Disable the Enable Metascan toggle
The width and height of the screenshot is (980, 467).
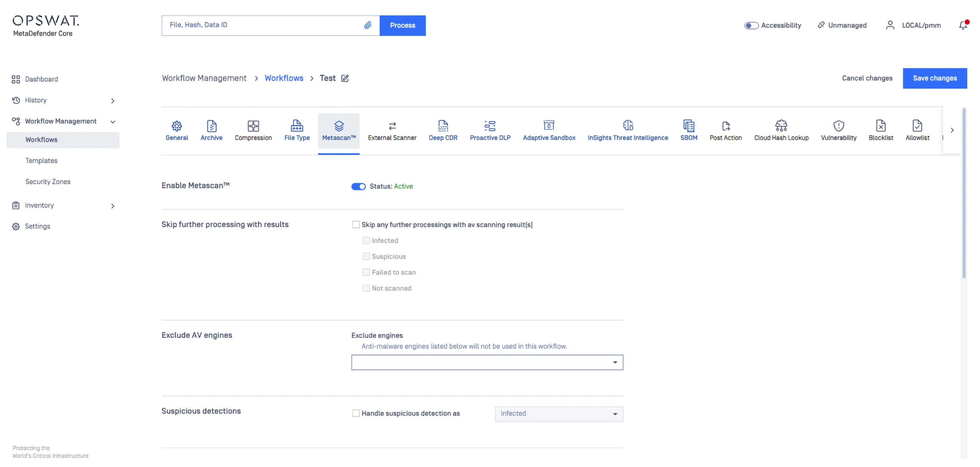click(x=358, y=186)
